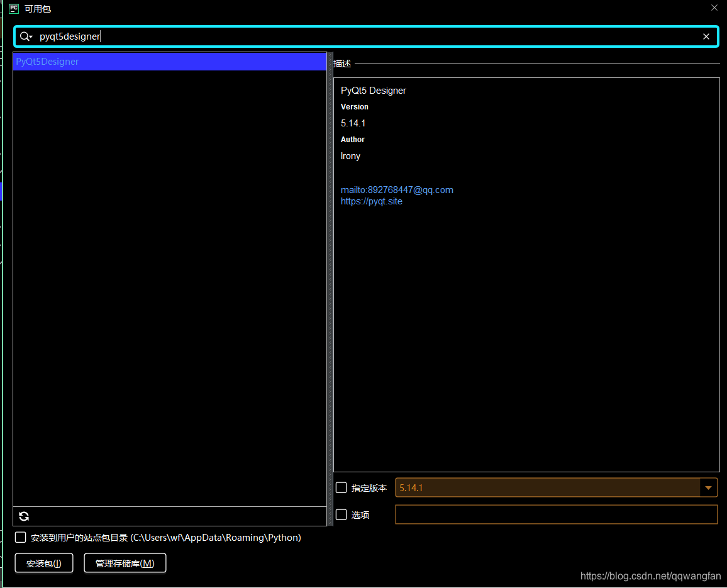Open the https://pyqt.site link
Screen dimensions: 727x588
(x=371, y=201)
